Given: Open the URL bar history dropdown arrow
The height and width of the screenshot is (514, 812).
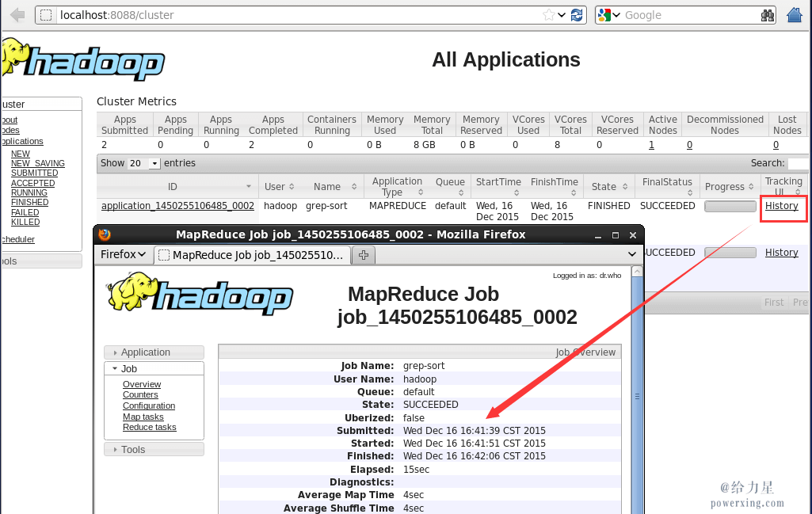Looking at the screenshot, I should (562, 15).
